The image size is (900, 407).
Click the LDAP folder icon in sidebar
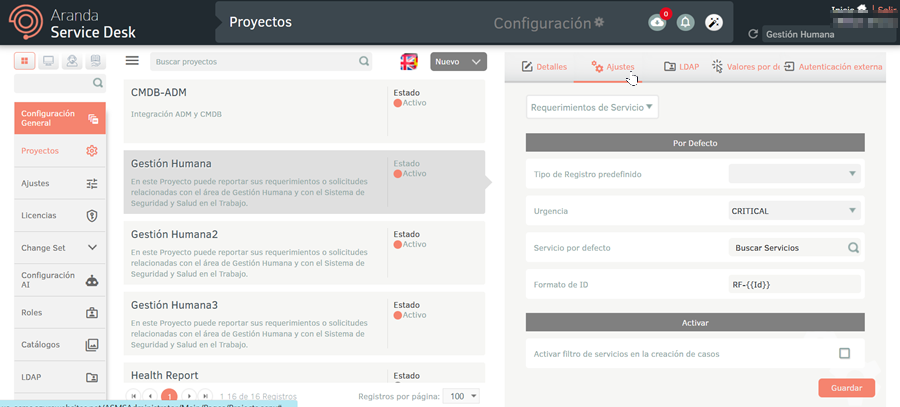pyautogui.click(x=92, y=378)
